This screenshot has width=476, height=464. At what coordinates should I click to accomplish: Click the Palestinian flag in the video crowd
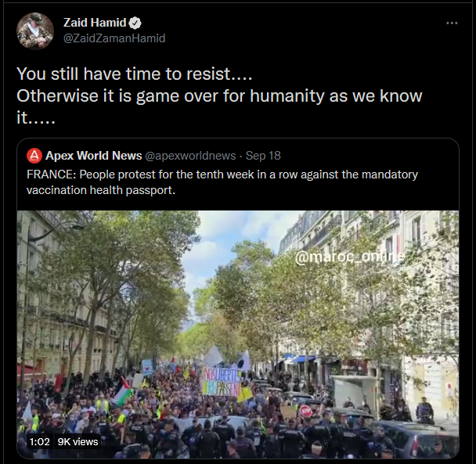(x=123, y=391)
